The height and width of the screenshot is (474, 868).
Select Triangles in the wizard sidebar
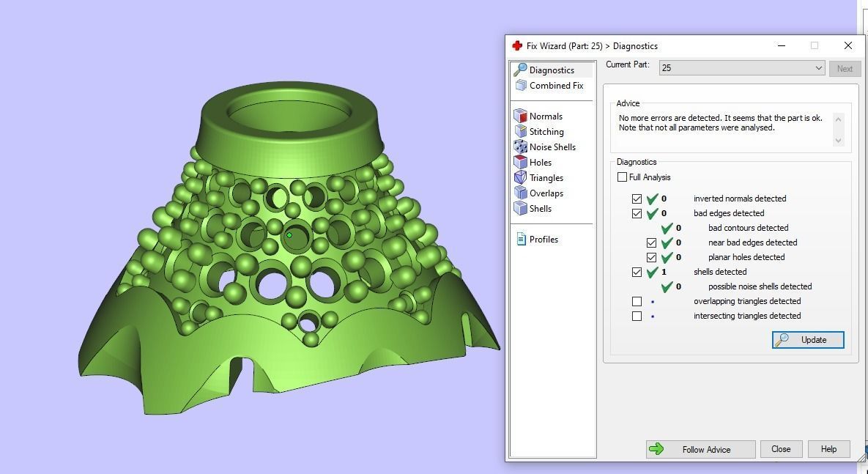546,178
